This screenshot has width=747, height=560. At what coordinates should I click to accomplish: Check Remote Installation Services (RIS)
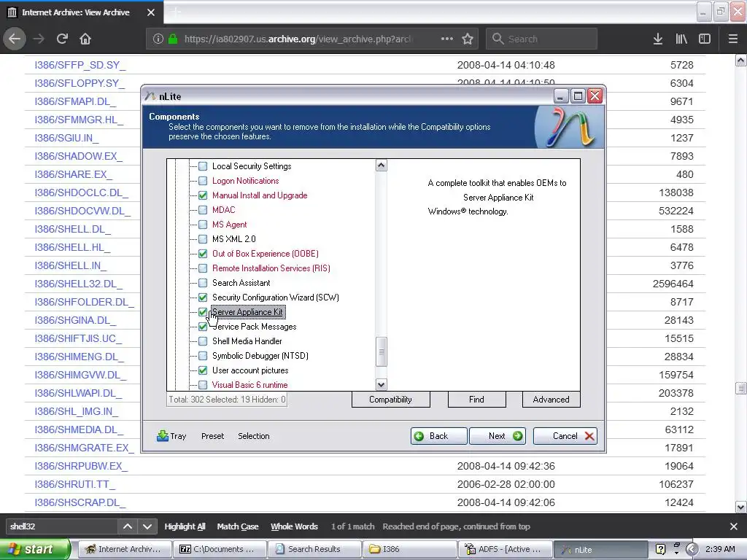pos(203,268)
